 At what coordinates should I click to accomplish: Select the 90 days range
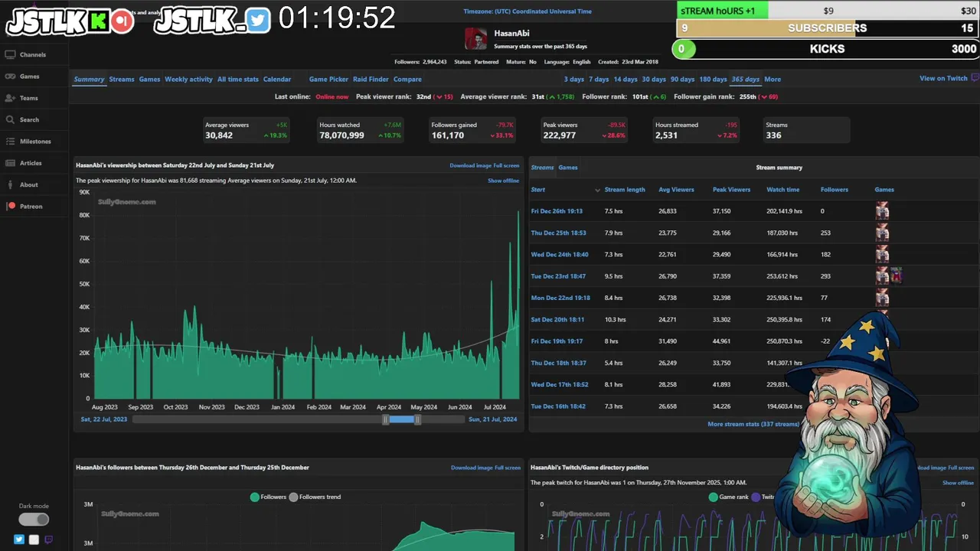pos(682,79)
